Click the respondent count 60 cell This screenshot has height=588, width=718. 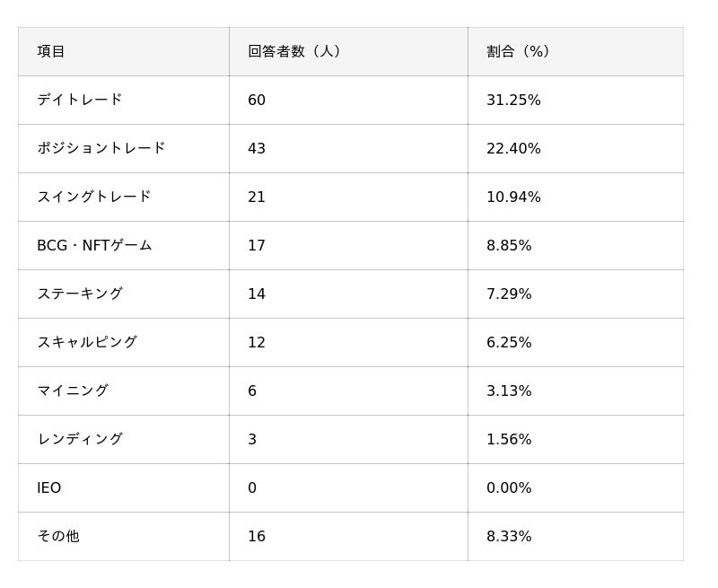[x=257, y=101]
